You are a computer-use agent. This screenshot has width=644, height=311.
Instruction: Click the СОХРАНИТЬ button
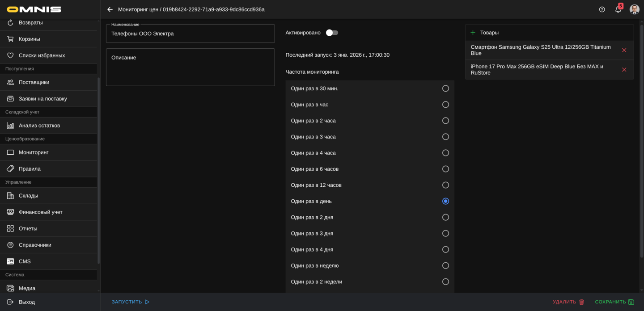pyautogui.click(x=614, y=302)
